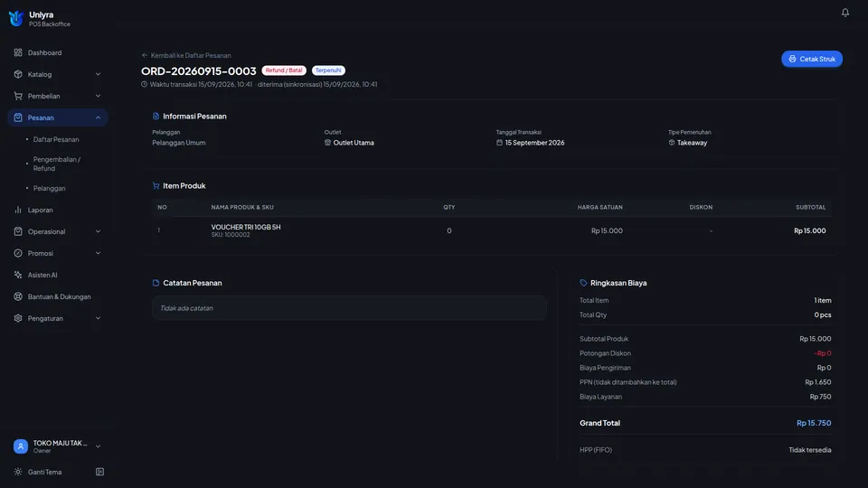Collapse sidebar with panel icon
This screenshot has width=868, height=488.
click(x=99, y=472)
